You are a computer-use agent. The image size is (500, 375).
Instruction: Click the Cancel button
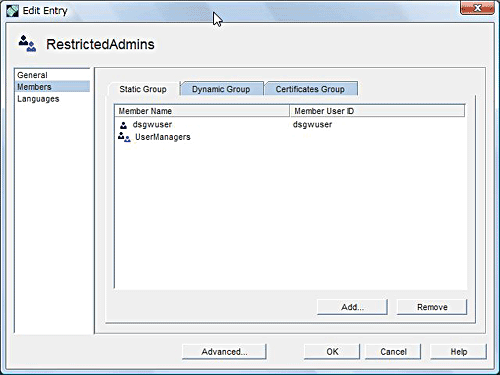[x=393, y=352]
